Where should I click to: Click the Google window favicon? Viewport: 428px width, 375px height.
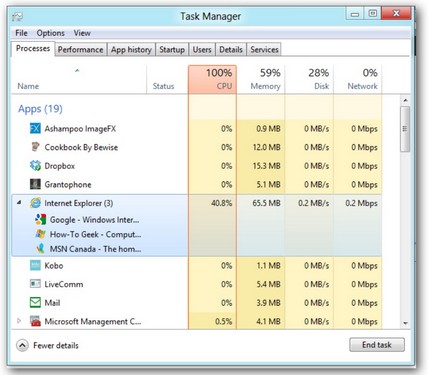pyautogui.click(x=41, y=220)
